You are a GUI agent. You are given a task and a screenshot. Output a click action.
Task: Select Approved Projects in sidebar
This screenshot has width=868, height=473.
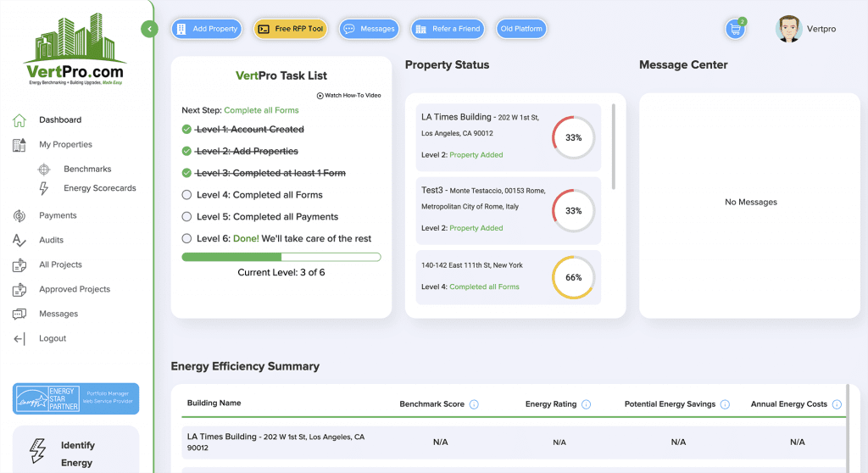click(75, 289)
